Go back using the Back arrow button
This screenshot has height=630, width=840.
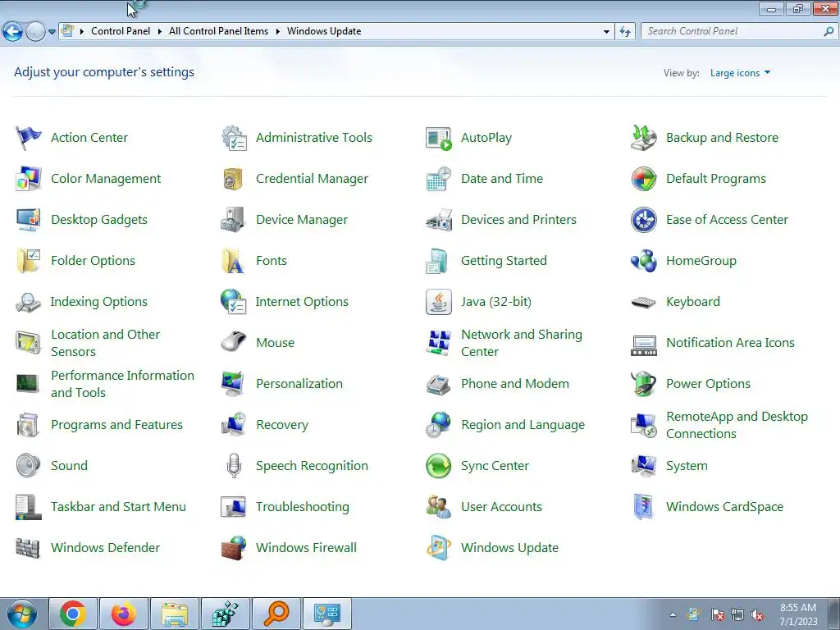tap(12, 32)
